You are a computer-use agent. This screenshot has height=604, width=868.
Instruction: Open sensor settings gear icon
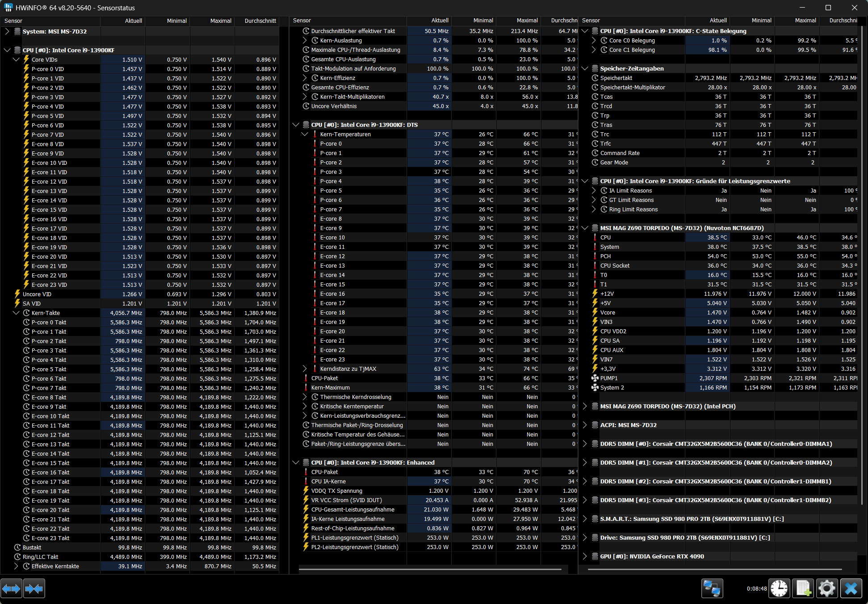pos(826,588)
